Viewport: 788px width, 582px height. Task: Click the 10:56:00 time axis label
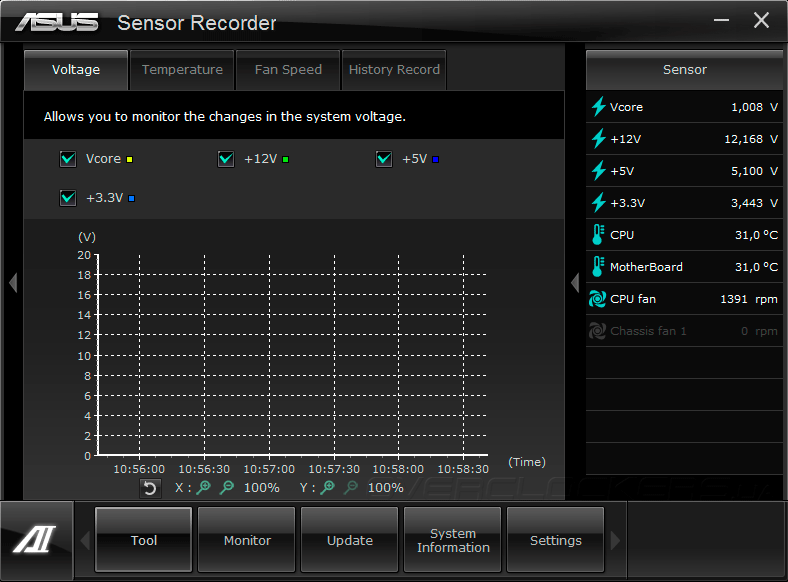pos(139,469)
